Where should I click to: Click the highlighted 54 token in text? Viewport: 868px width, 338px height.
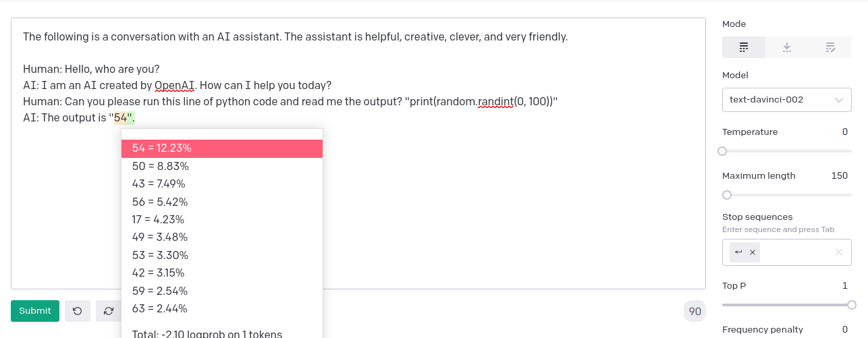pyautogui.click(x=121, y=118)
